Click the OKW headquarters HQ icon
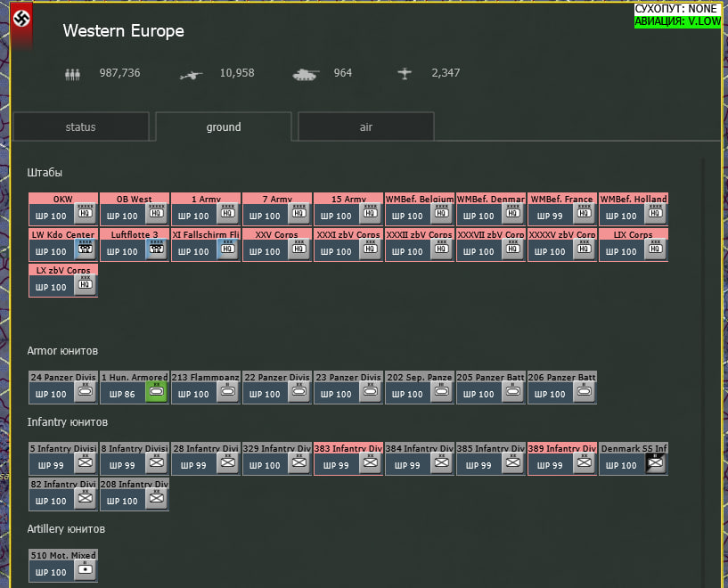728x588 pixels. (x=86, y=213)
